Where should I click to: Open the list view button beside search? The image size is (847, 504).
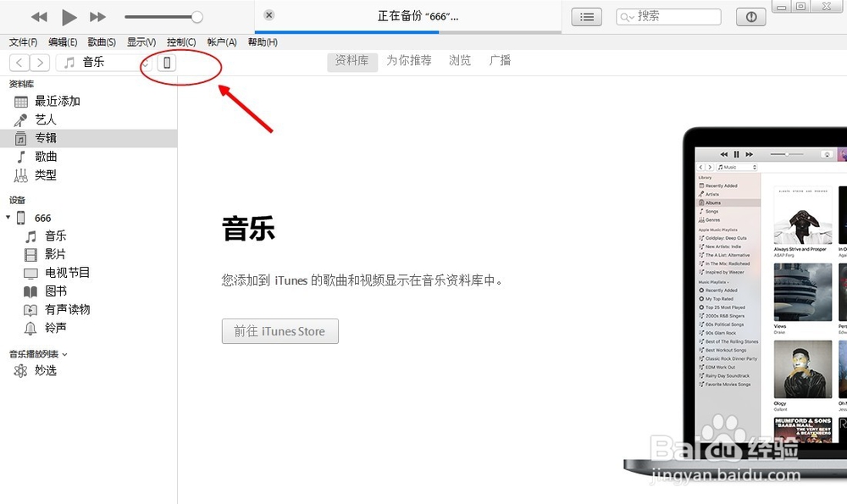click(587, 17)
